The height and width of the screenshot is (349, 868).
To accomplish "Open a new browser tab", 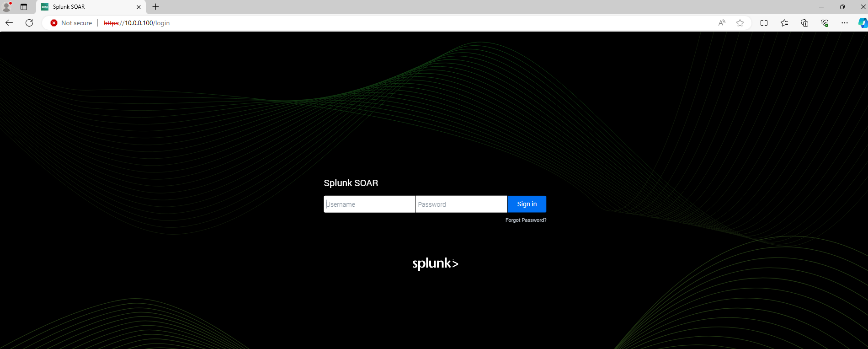I will tap(156, 7).
